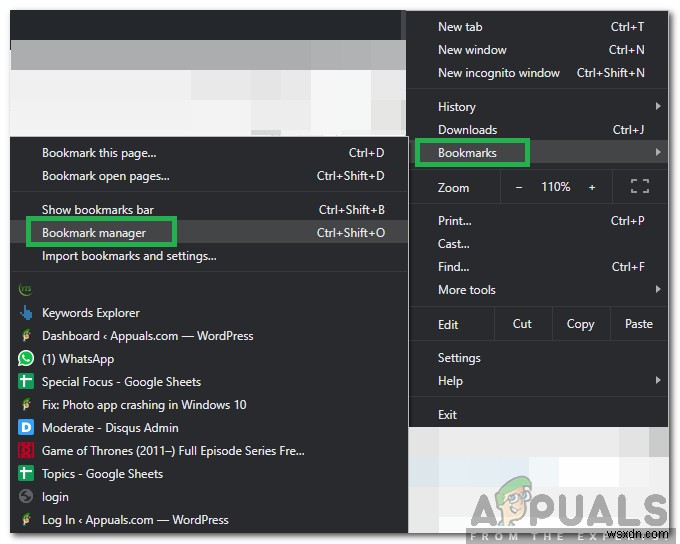680x544 pixels.
Task: Toggle fullscreen mode icon in Zoom row
Action: pos(640,187)
